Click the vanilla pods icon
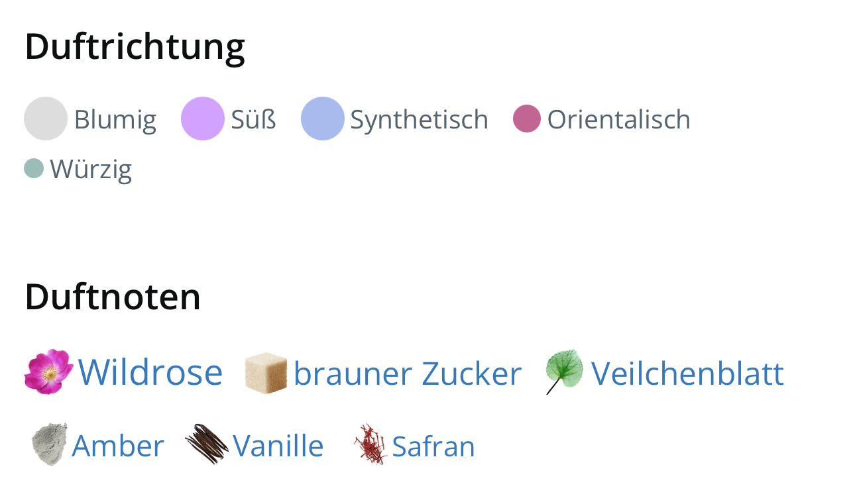This screenshot has height=504, width=855. tap(206, 444)
